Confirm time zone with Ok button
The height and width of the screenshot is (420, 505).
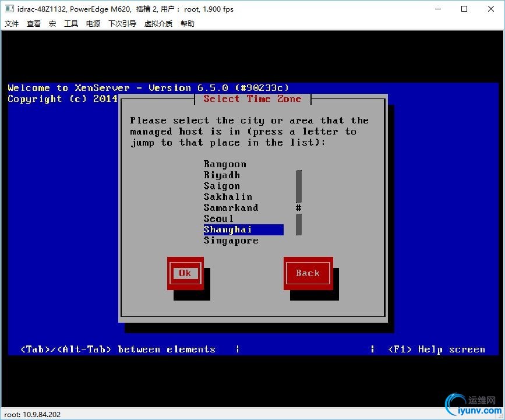coord(185,273)
